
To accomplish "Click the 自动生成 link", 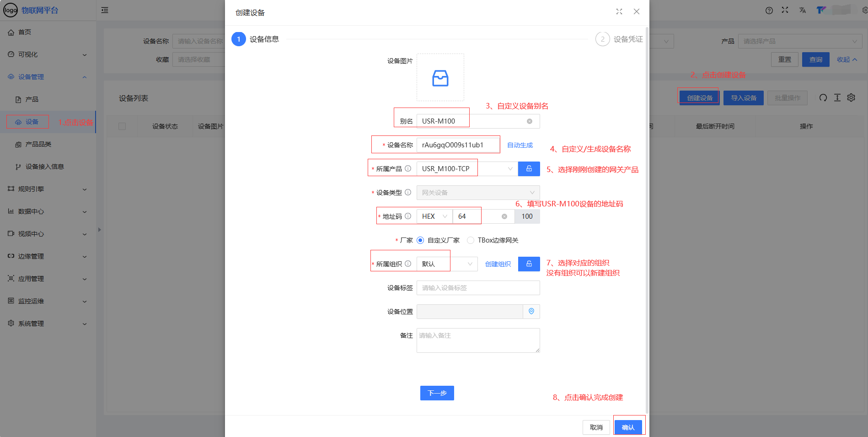I will (x=520, y=145).
